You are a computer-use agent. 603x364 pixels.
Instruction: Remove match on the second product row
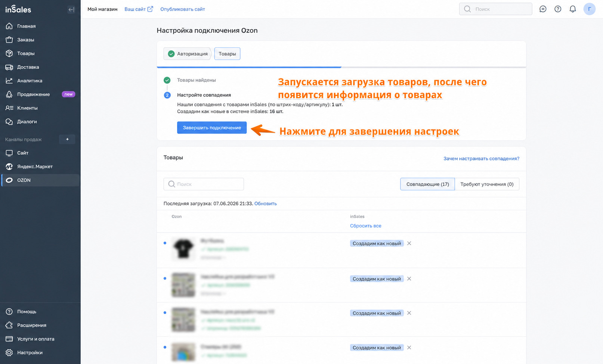(x=409, y=279)
